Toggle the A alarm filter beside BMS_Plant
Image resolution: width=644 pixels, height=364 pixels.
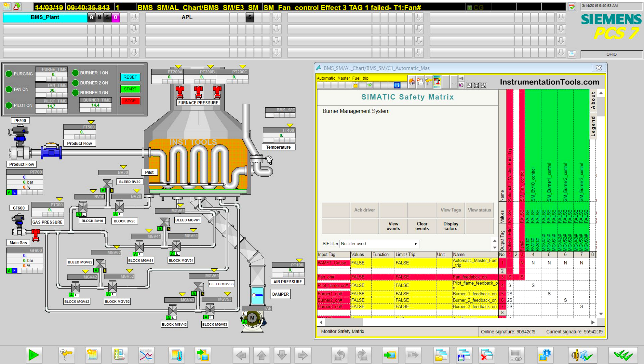[92, 18]
